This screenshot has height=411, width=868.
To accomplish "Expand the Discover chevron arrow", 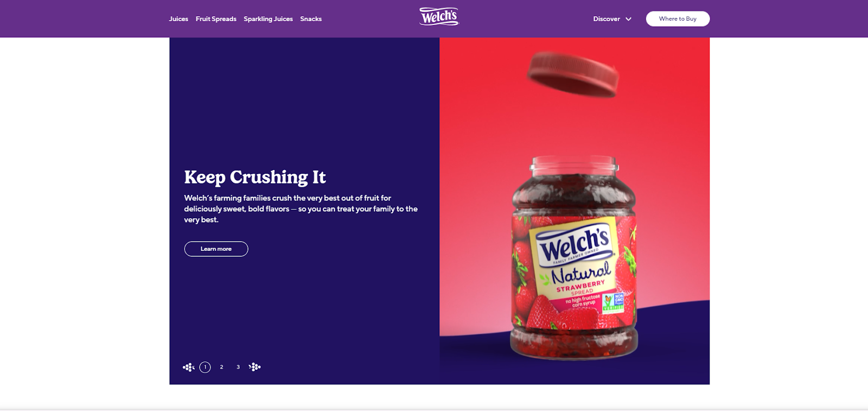I will [x=628, y=19].
